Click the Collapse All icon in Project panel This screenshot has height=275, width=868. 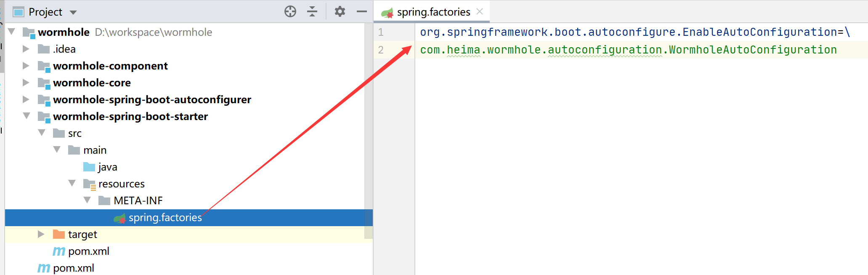(312, 11)
